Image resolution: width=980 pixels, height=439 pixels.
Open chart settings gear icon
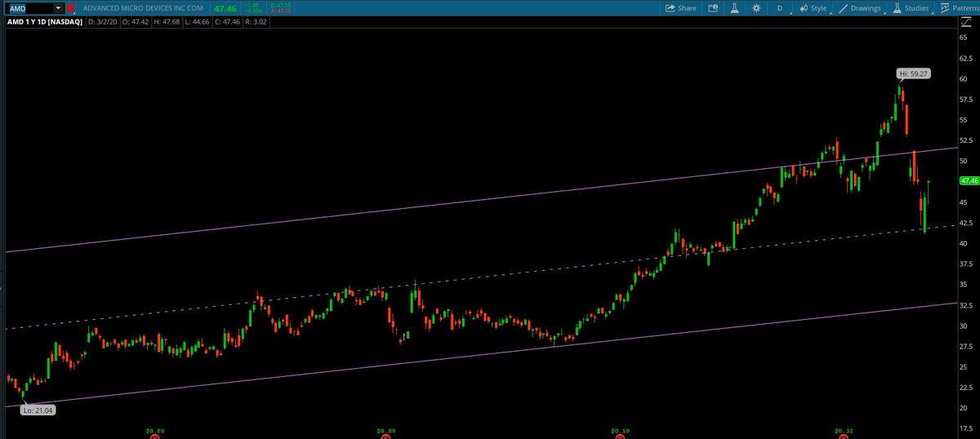(x=756, y=8)
